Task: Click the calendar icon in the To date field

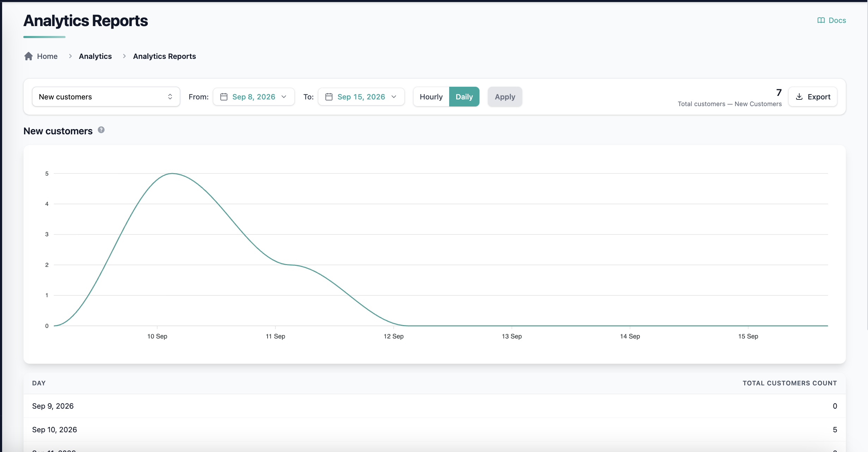Action: pos(329,97)
